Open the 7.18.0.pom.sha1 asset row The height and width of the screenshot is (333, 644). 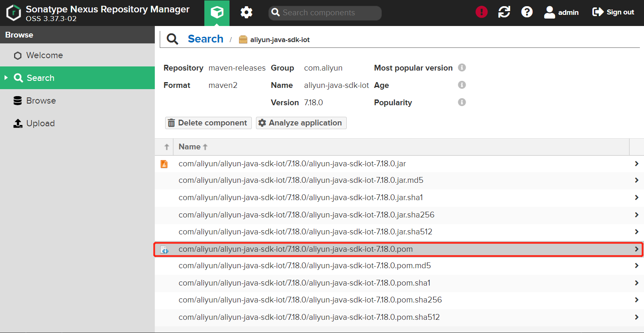pos(399,283)
